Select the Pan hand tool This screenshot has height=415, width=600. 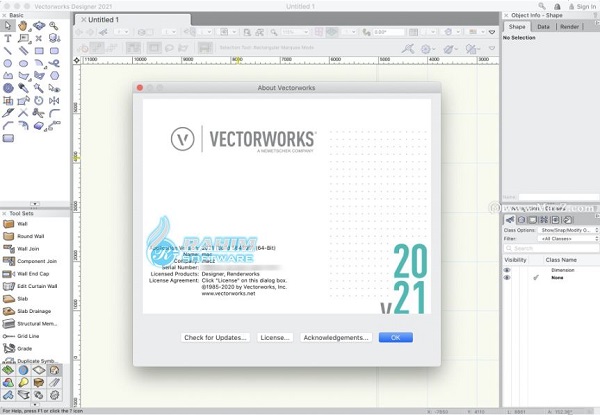coord(23,26)
